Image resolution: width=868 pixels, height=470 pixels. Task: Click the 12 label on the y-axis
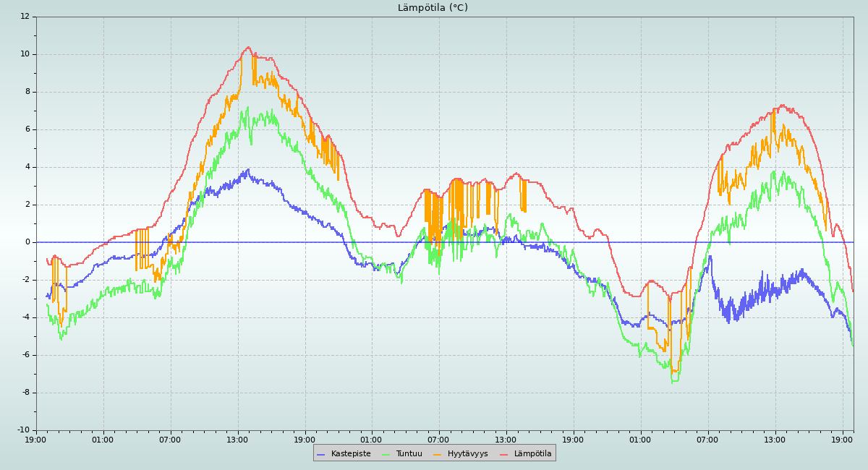(25, 17)
